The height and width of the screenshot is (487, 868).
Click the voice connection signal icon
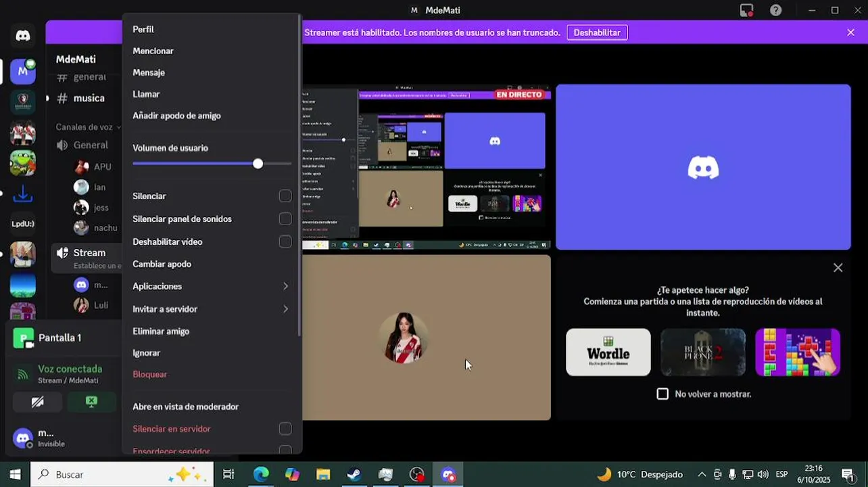(24, 374)
